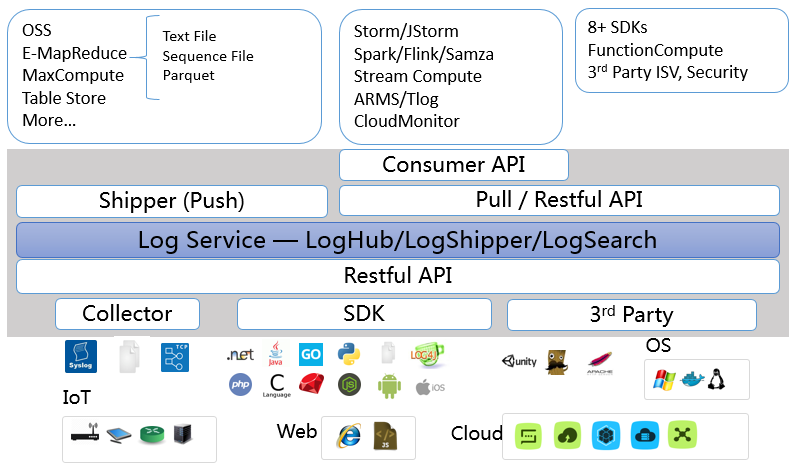795x466 pixels.
Task: Click the Sequence File label
Action: (x=208, y=56)
